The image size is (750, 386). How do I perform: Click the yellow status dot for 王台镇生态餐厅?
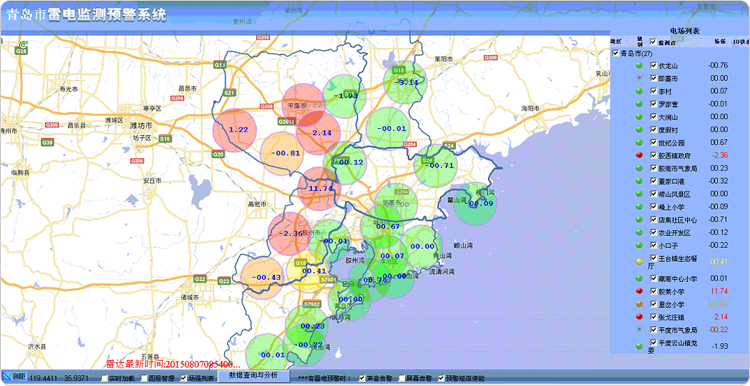click(639, 262)
